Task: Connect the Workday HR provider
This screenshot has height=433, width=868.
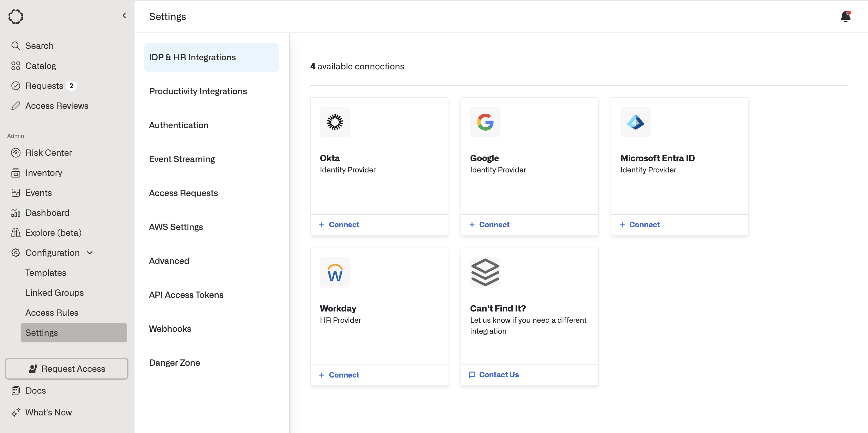Action: [x=339, y=375]
